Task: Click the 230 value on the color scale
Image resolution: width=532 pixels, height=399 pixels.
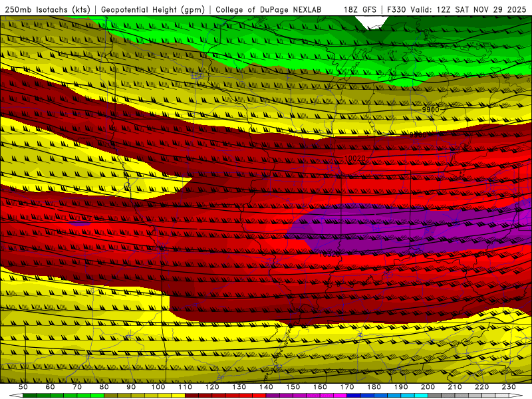Action: coord(509,387)
